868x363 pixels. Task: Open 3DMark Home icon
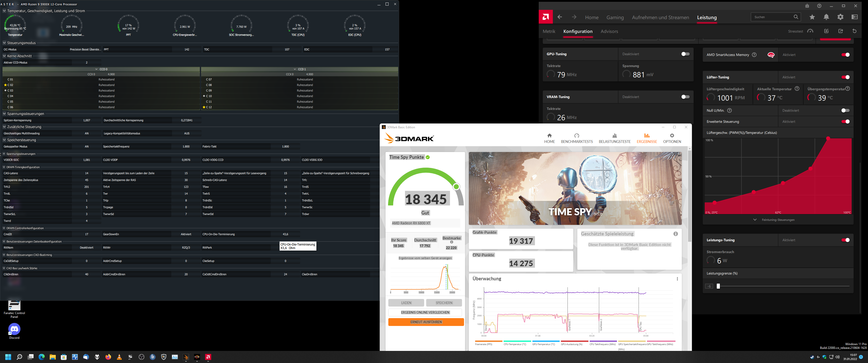tap(549, 138)
